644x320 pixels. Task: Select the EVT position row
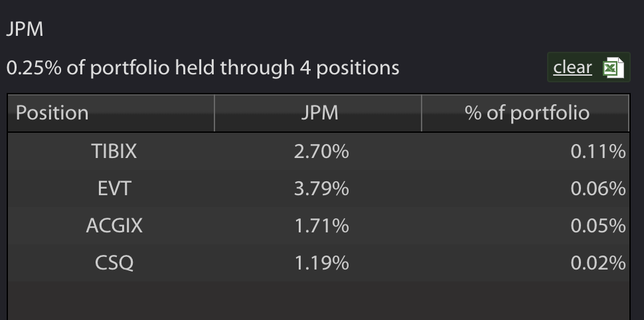click(318, 189)
